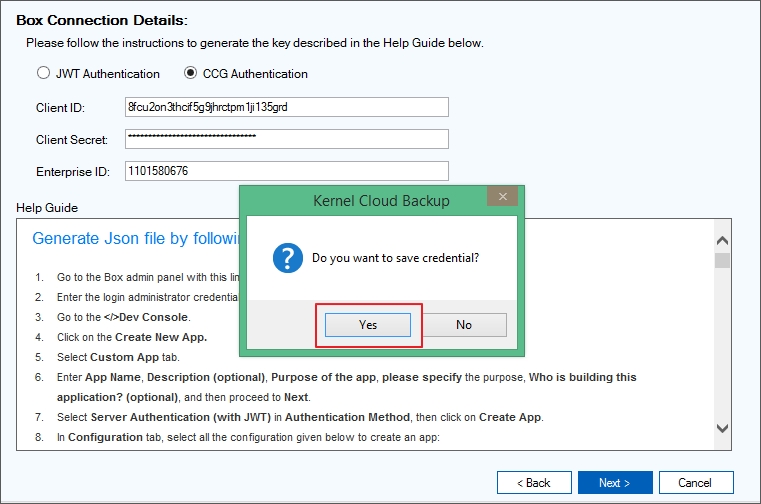
Task: Click the 'Help Guide' label
Action: [x=47, y=208]
